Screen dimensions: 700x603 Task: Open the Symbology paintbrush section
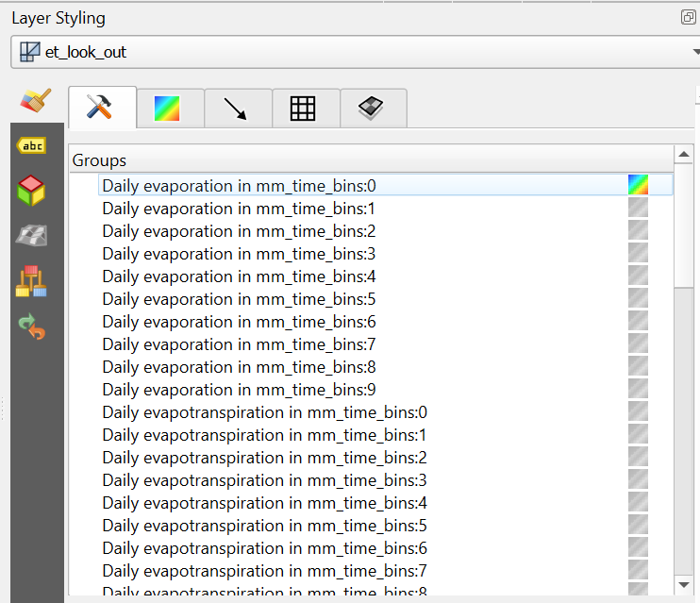[x=35, y=100]
